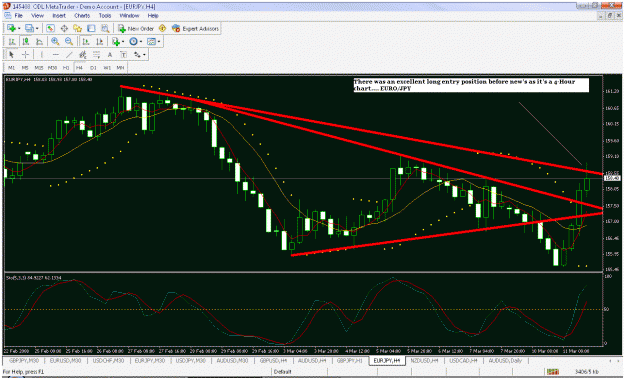Open the View menu
The height and width of the screenshot is (378, 625).
37,16
